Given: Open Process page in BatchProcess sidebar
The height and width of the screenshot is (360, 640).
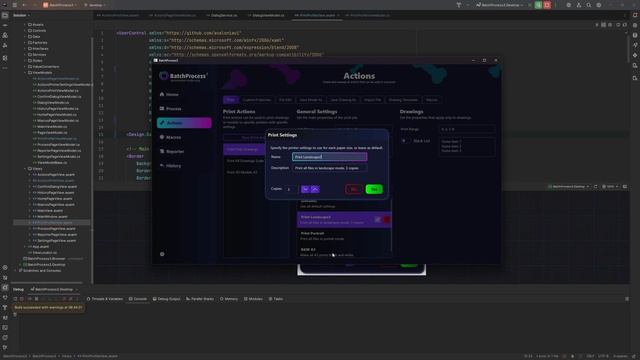Looking at the screenshot, I should [184, 109].
